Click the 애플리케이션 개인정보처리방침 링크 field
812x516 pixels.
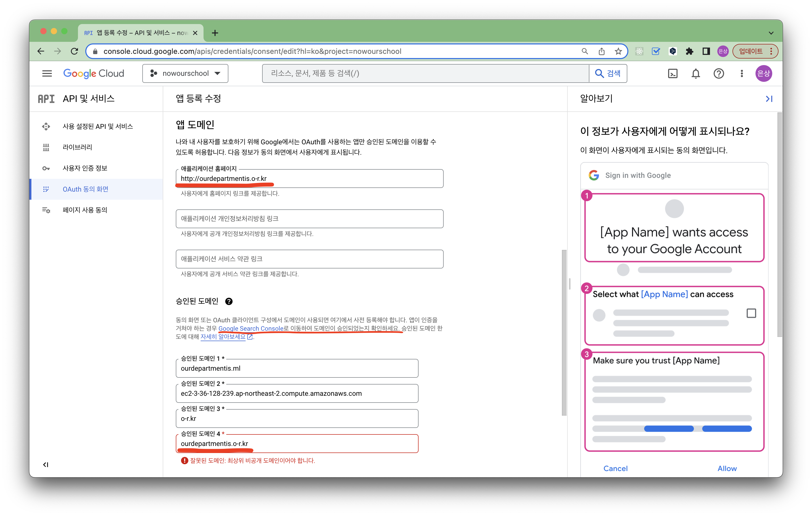click(309, 219)
